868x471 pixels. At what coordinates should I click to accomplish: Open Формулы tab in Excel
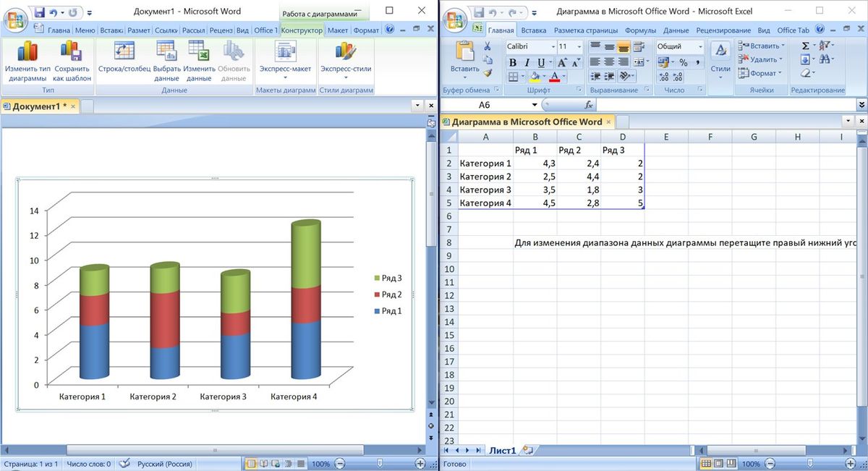tap(640, 30)
